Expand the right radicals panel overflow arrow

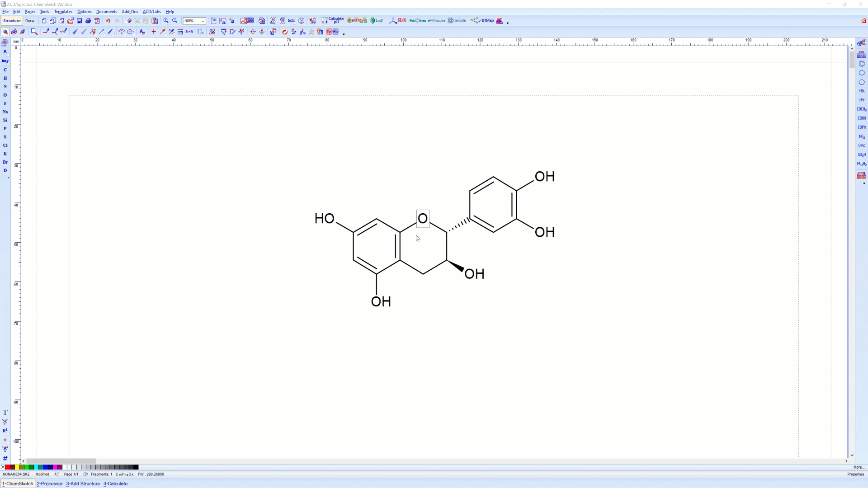[x=864, y=183]
